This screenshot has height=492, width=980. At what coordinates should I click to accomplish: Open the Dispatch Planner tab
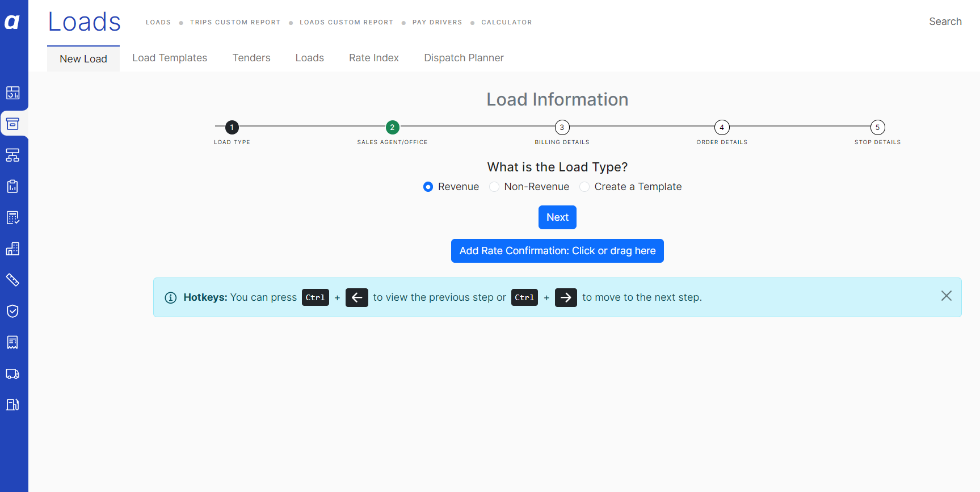click(x=464, y=58)
